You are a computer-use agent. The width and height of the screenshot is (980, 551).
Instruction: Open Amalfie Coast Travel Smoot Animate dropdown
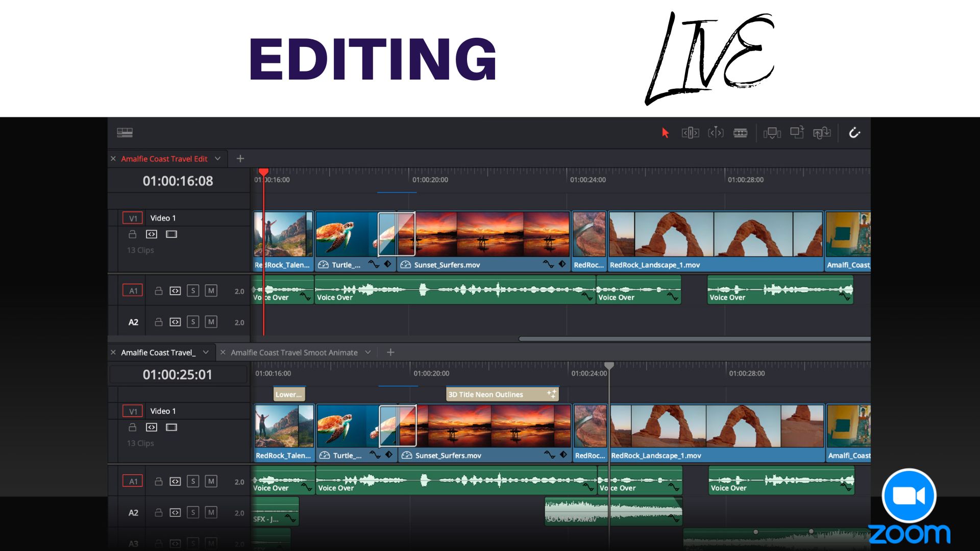[x=367, y=353]
